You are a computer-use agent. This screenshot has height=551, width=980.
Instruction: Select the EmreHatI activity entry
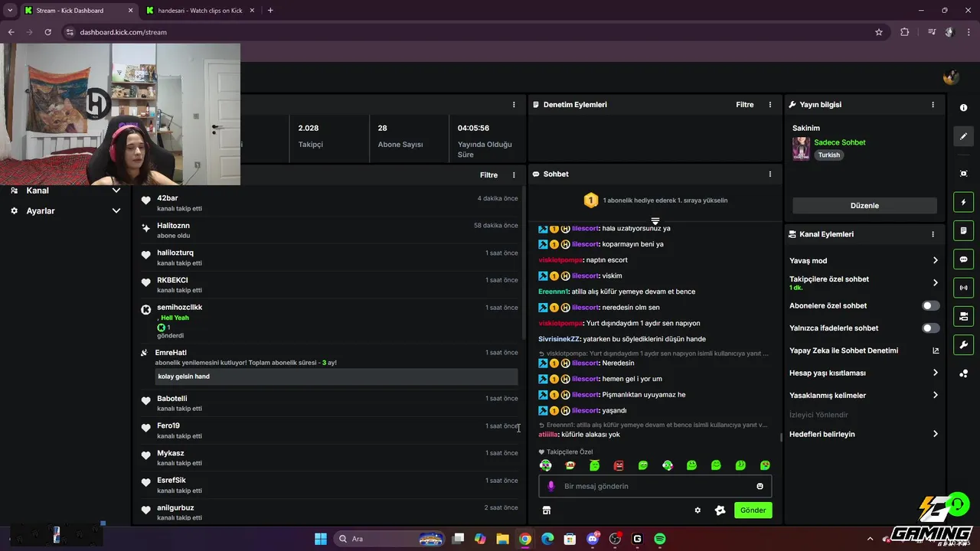click(329, 365)
